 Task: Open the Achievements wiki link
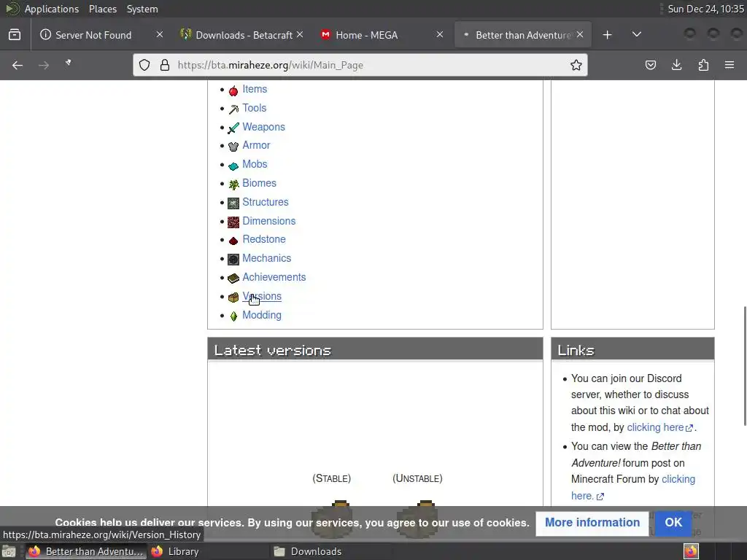274,277
